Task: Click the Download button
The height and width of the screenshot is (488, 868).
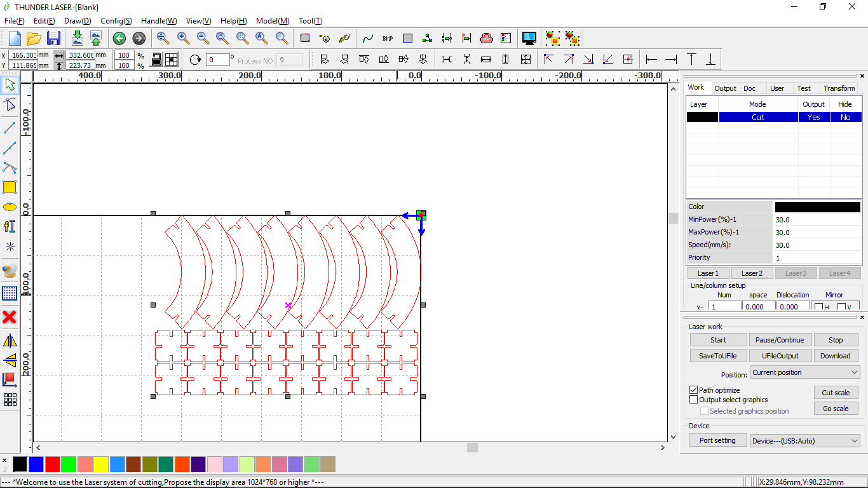Action: pyautogui.click(x=835, y=356)
